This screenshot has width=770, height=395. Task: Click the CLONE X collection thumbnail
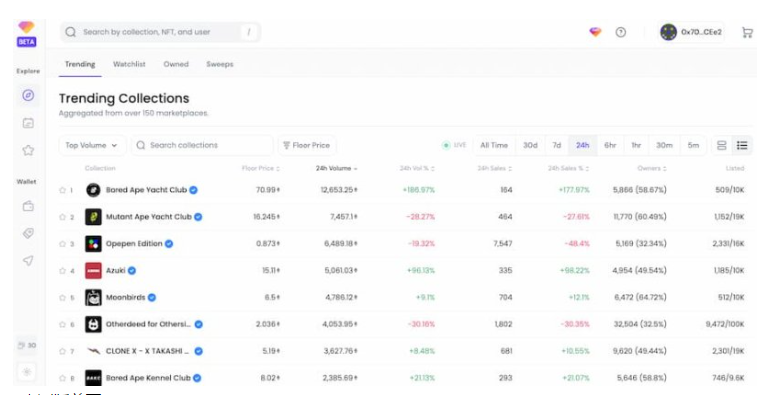(93, 351)
